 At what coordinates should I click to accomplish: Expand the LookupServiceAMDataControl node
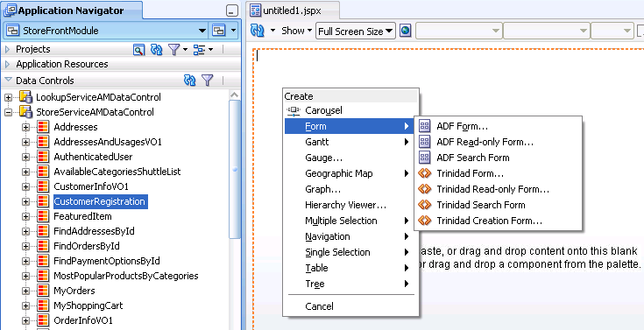(8, 97)
